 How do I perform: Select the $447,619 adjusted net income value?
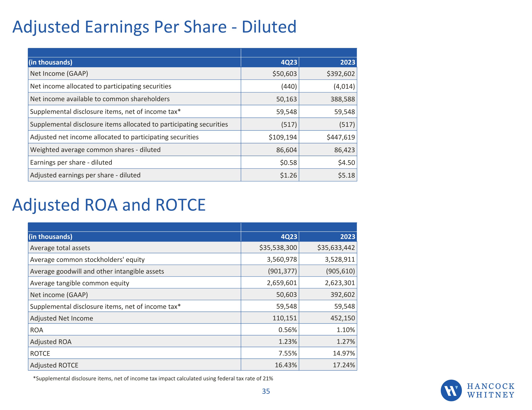pos(340,137)
